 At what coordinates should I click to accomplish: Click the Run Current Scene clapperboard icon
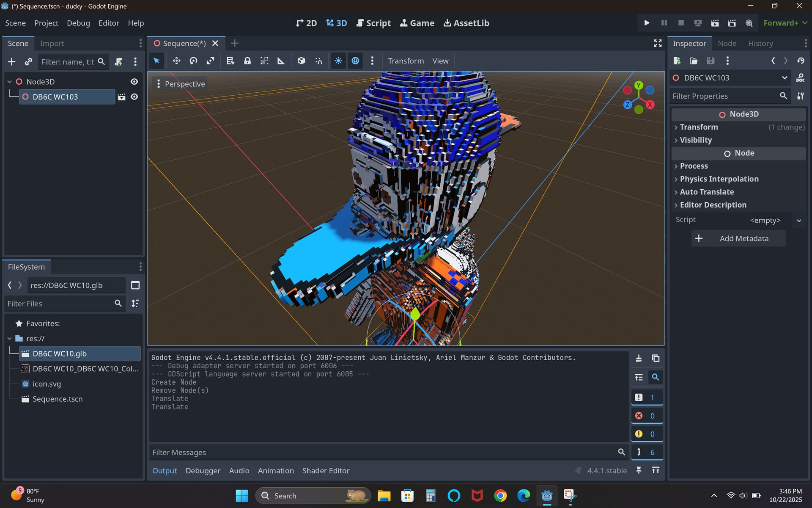[x=715, y=23]
